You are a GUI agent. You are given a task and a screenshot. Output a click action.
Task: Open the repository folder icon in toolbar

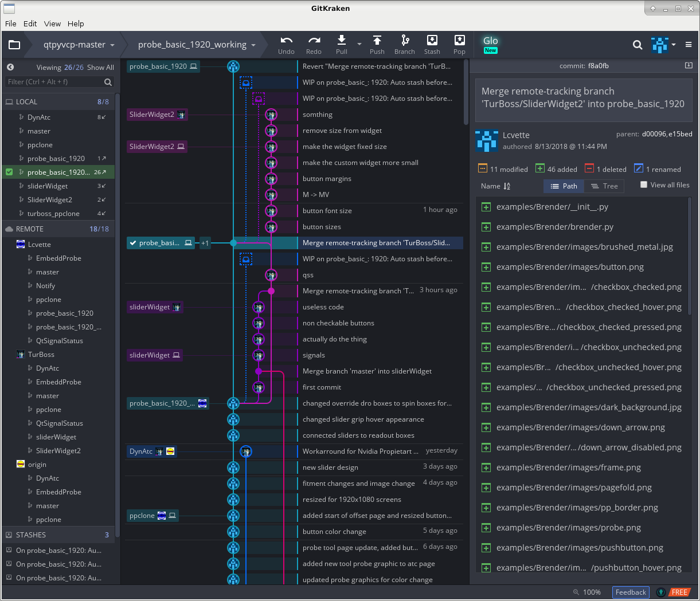[14, 45]
